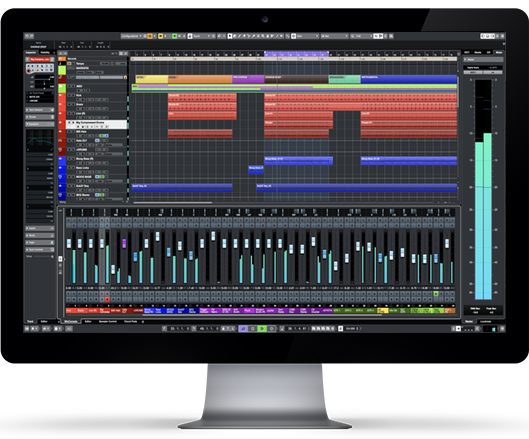
Task: Open the MixConsole tab in lower zone
Action: [71, 322]
